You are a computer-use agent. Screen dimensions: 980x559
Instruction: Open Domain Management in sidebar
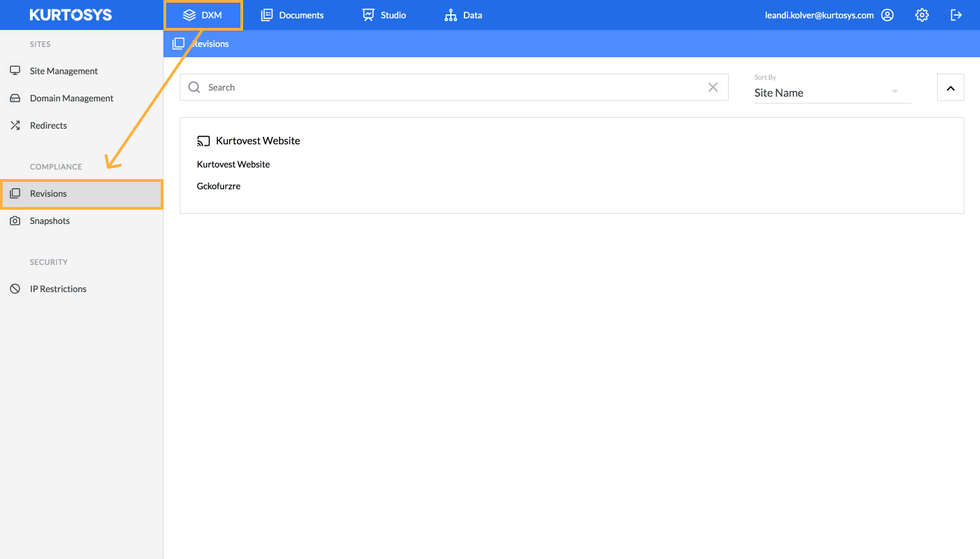click(x=82, y=98)
